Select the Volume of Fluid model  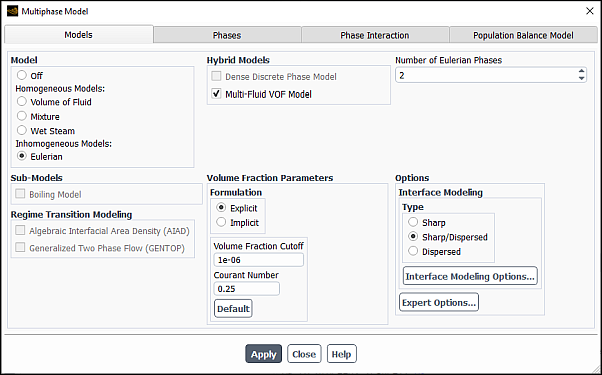(22, 101)
